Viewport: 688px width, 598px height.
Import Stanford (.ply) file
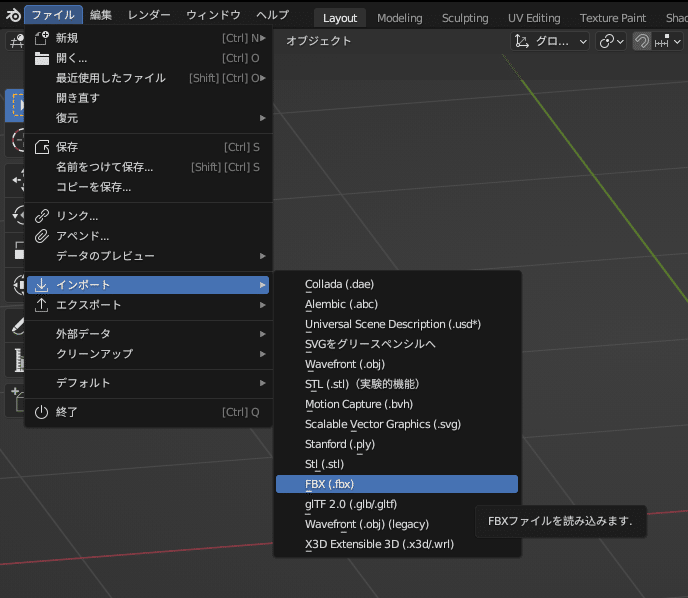[397, 444]
